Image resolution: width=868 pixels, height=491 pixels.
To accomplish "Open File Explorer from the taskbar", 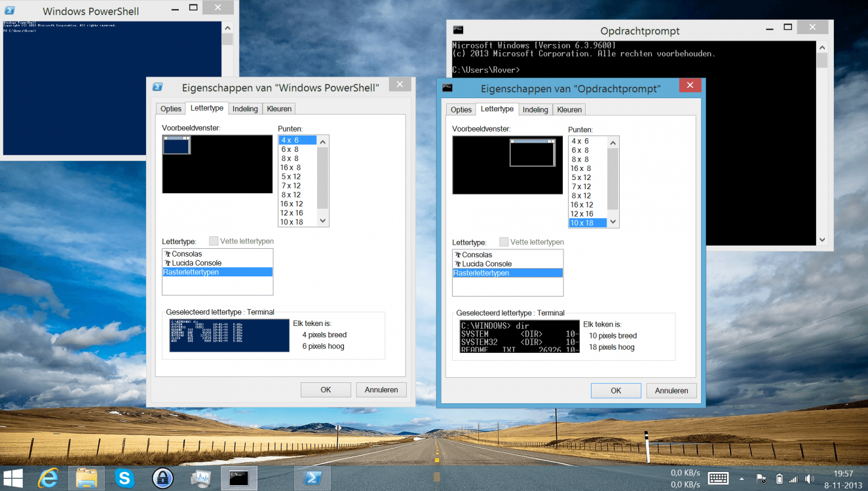I will tap(86, 479).
